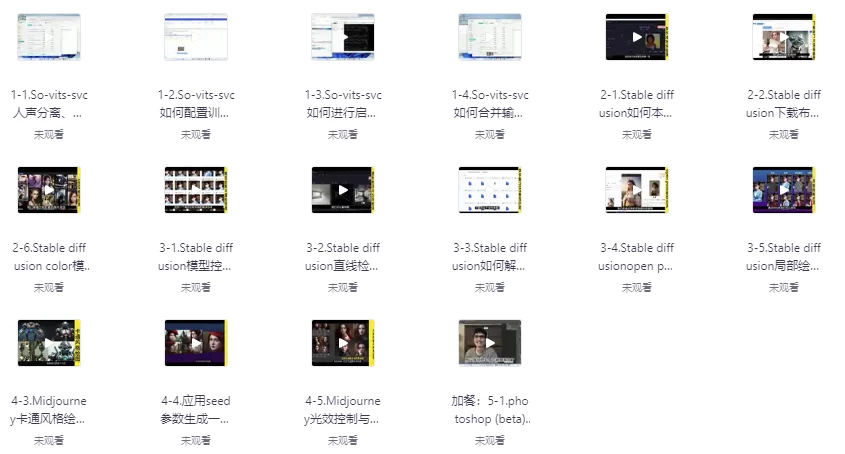Click the 4-4.应用seed file name label
Image resolution: width=845 pixels, height=454 pixels.
pyautogui.click(x=196, y=410)
